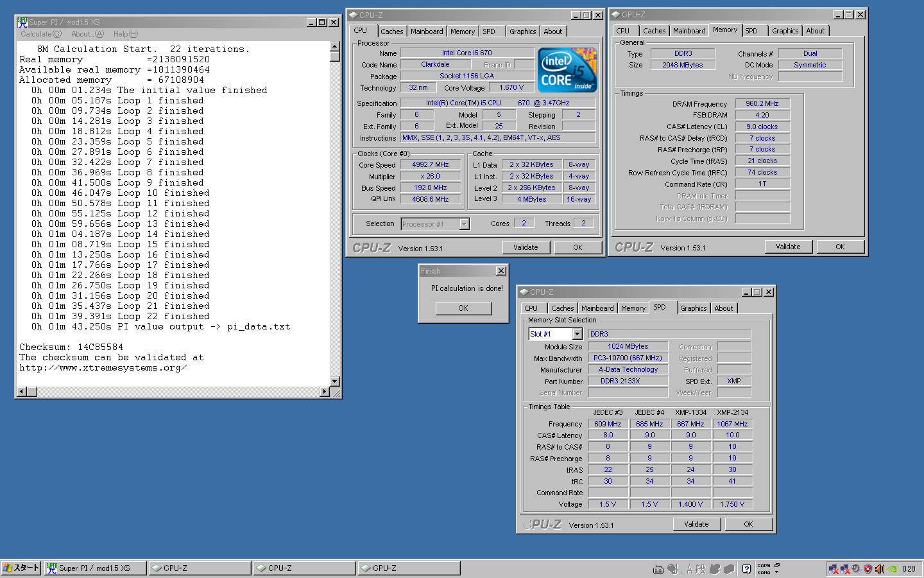Click the IME conversion mode '般' icon
The image size is (924, 578).
(701, 568)
